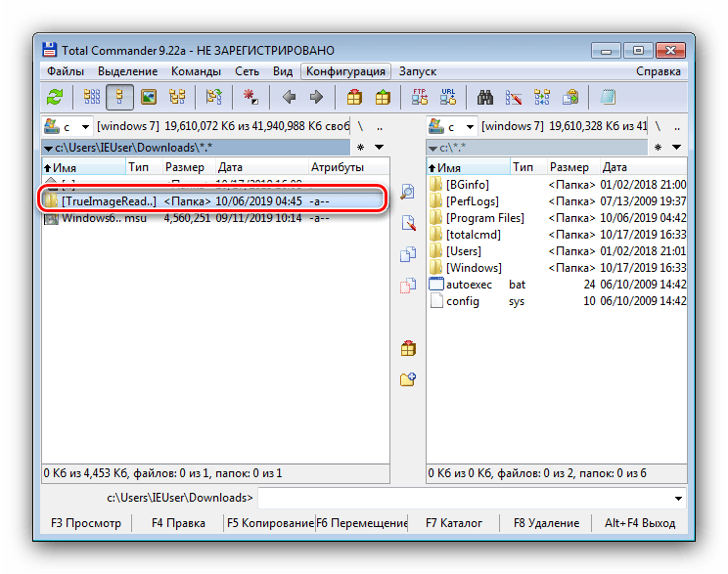Synchronize directories with the toolbar icon
The width and height of the screenshot is (728, 574).
click(x=542, y=97)
